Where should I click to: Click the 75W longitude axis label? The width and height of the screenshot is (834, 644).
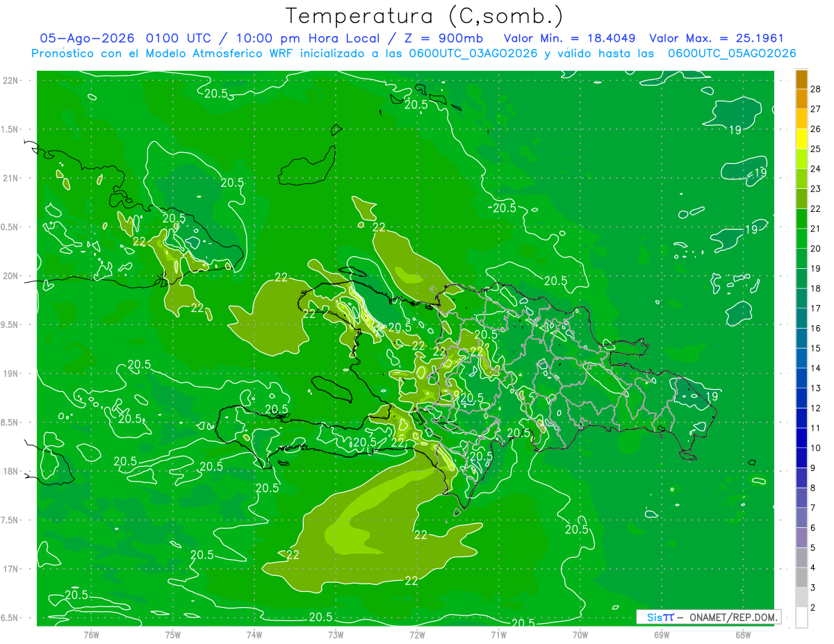pos(173,634)
